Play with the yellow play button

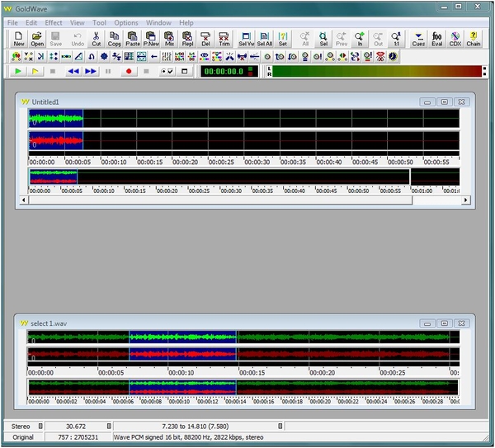pos(35,71)
